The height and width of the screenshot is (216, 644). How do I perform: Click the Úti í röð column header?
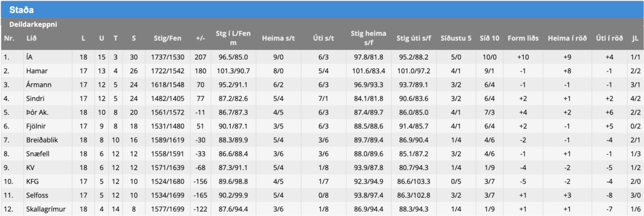[610, 38]
